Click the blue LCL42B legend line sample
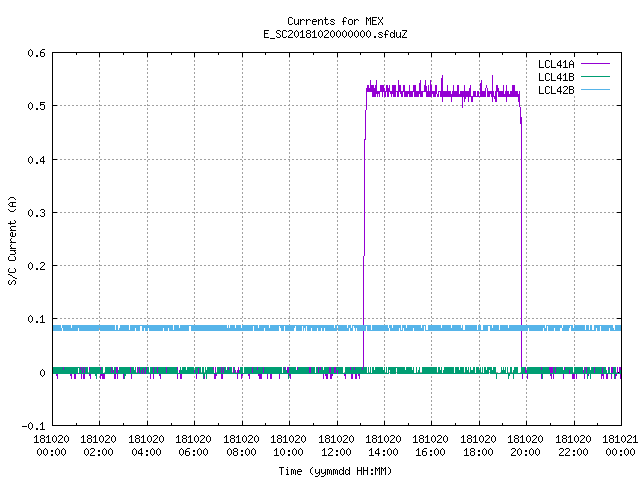640x480 pixels. pos(595,90)
